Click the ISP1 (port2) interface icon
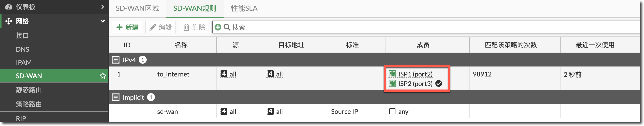 click(x=392, y=74)
